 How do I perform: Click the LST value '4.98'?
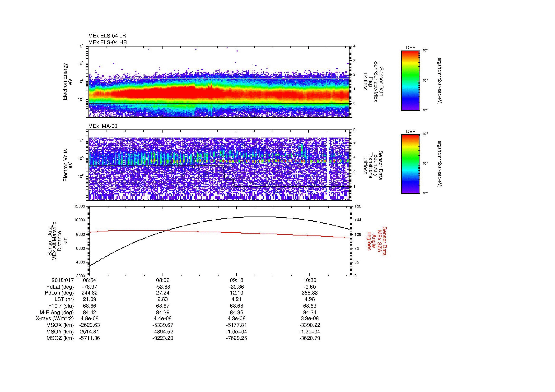point(310,300)
